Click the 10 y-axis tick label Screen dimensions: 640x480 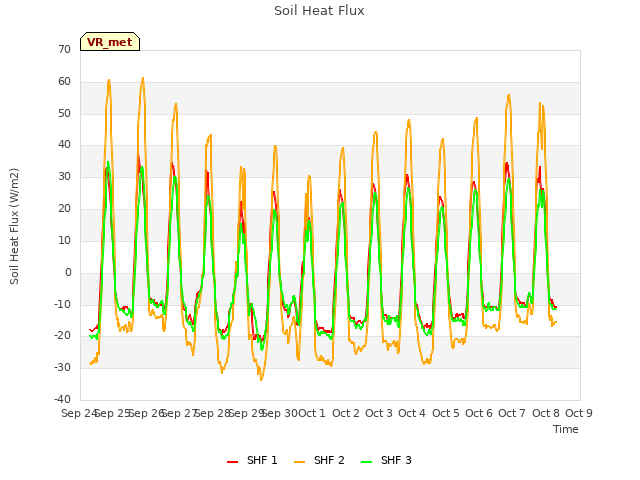click(x=64, y=240)
